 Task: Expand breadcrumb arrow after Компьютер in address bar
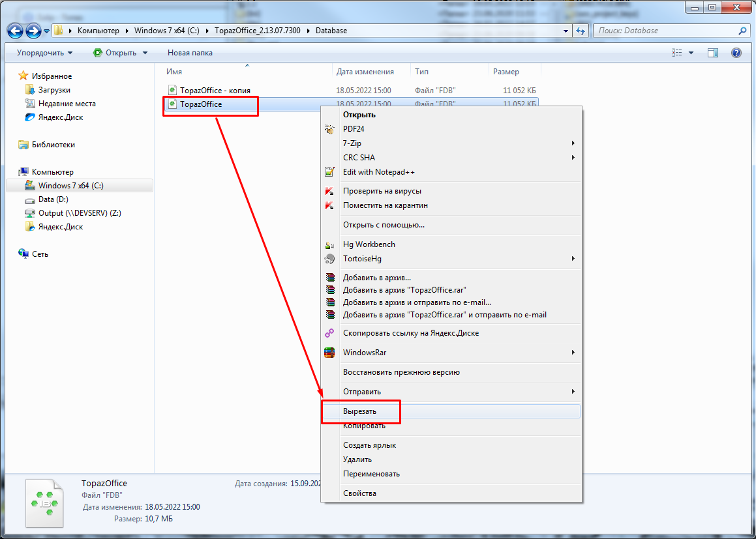128,31
